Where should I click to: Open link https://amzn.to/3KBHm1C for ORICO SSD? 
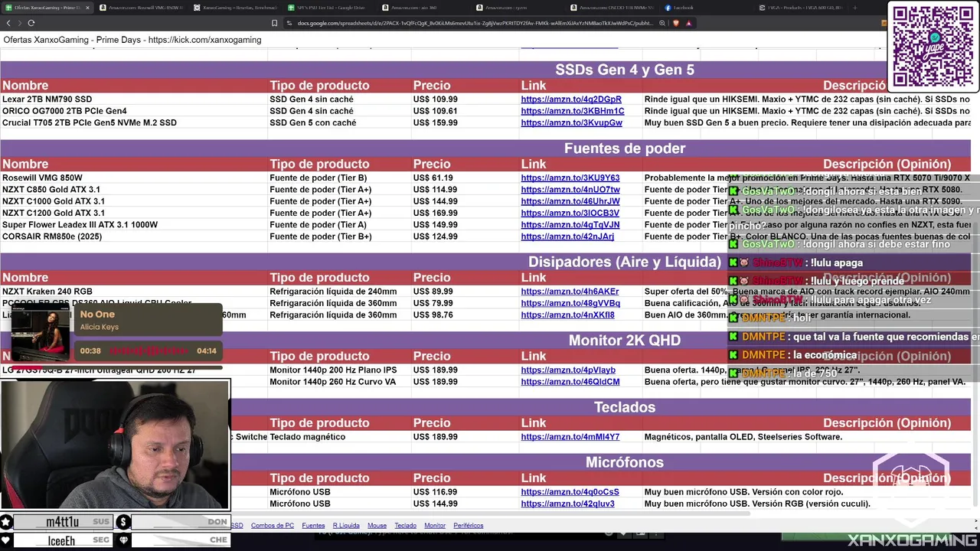click(573, 111)
